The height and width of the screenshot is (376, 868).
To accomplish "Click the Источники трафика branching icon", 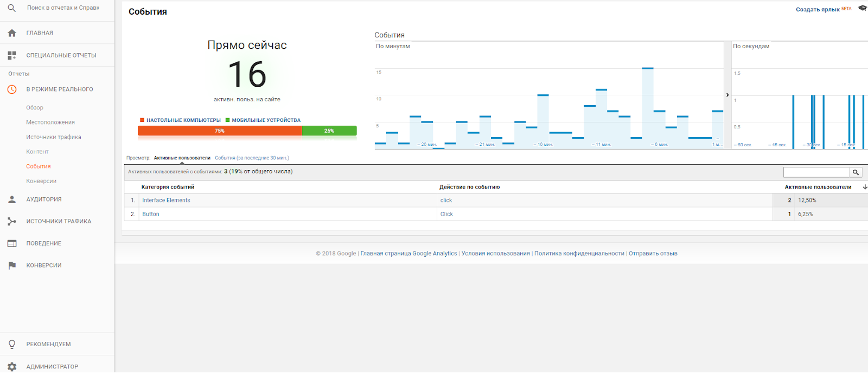I will 12,222.
